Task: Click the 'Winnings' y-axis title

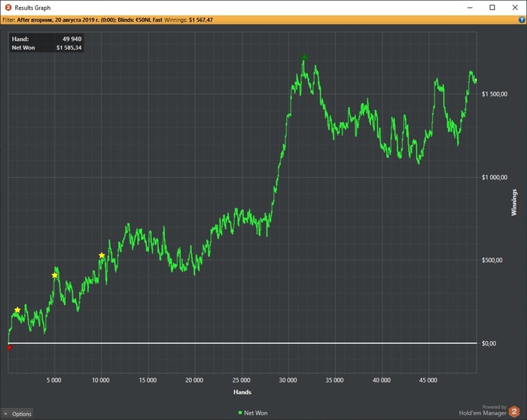Action: click(514, 202)
